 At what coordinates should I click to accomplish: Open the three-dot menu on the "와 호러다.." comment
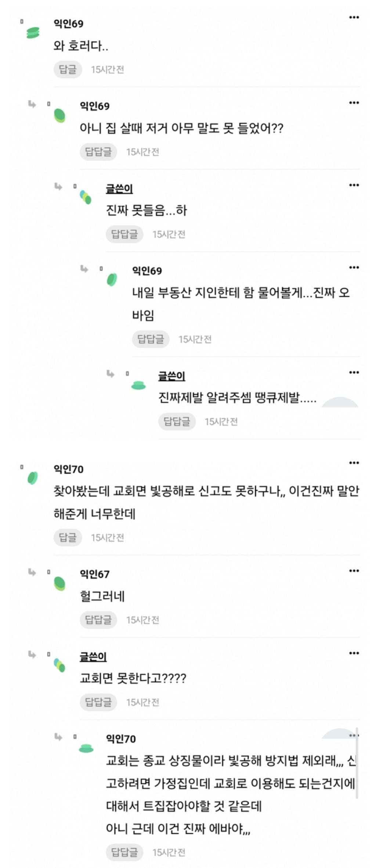coord(354,18)
